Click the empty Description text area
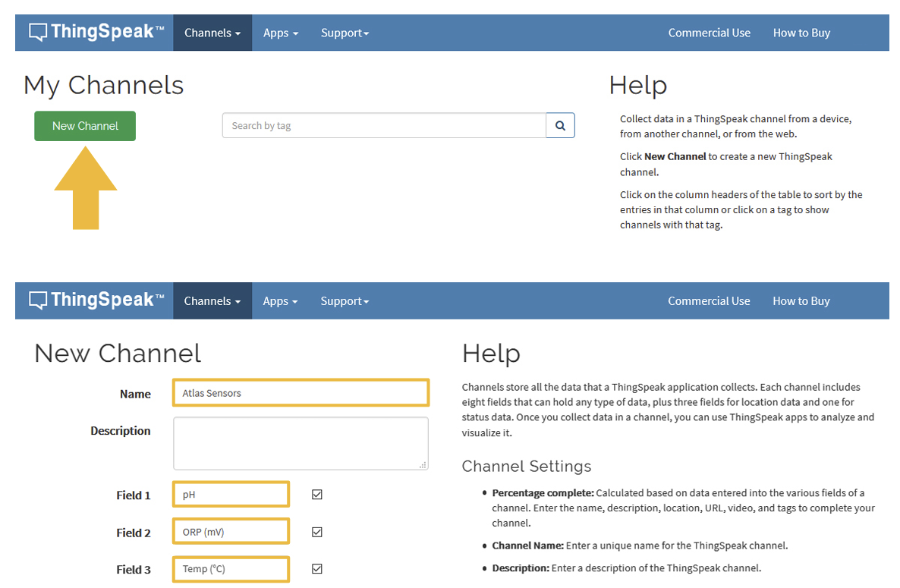This screenshot has height=588, width=900. click(301, 443)
